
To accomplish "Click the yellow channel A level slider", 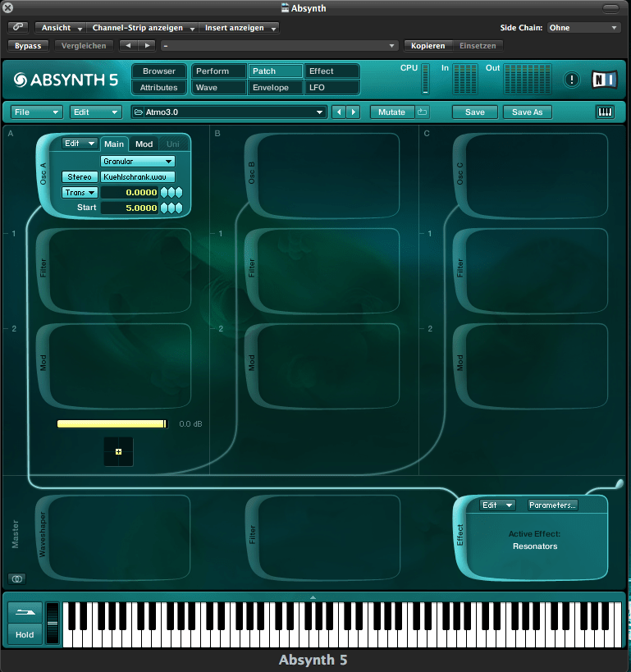I will tap(112, 424).
